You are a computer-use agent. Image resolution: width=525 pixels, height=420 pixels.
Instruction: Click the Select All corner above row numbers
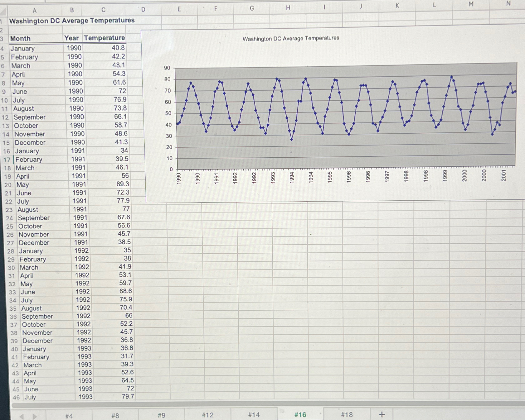click(x=3, y=10)
